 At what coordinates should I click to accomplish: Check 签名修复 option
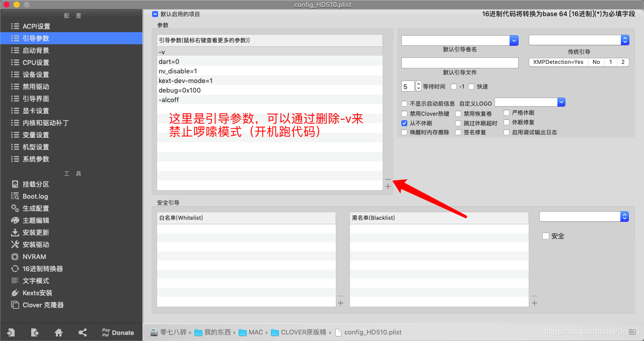click(x=458, y=132)
